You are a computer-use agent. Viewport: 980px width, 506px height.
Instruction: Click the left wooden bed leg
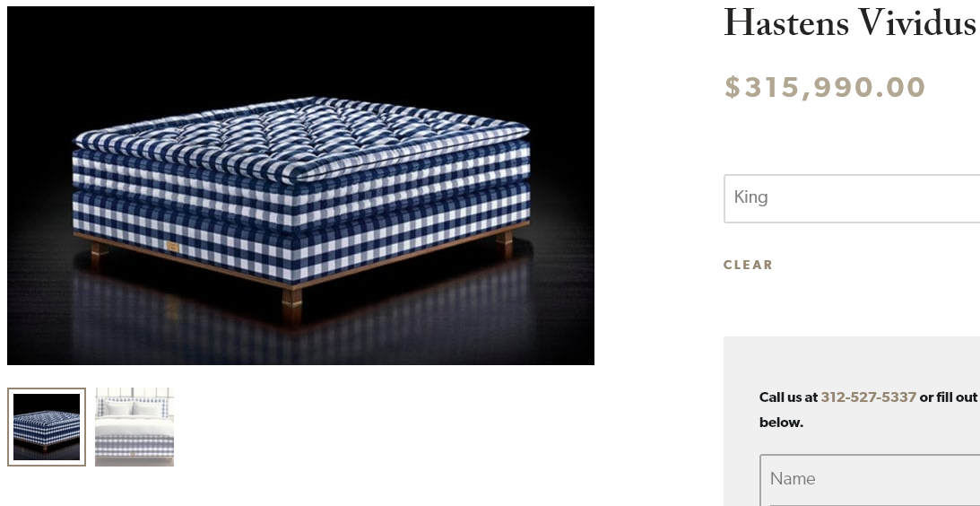click(x=98, y=251)
